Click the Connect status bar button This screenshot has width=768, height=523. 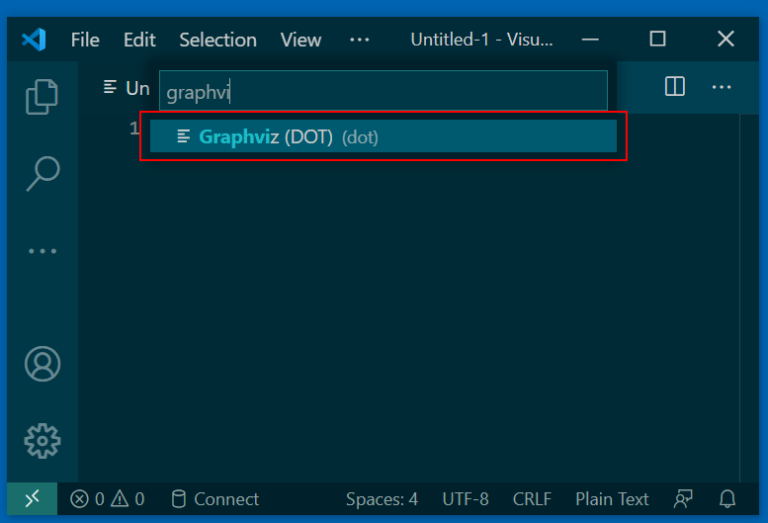click(x=215, y=499)
